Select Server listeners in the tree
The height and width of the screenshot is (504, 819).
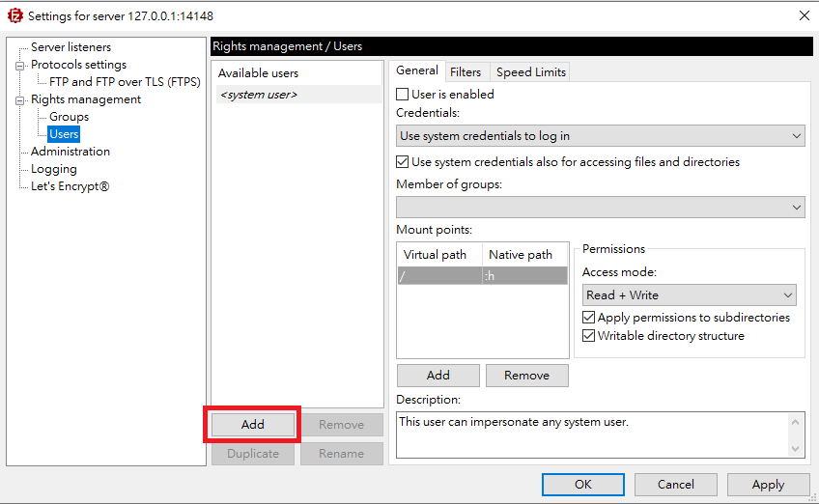(x=71, y=47)
